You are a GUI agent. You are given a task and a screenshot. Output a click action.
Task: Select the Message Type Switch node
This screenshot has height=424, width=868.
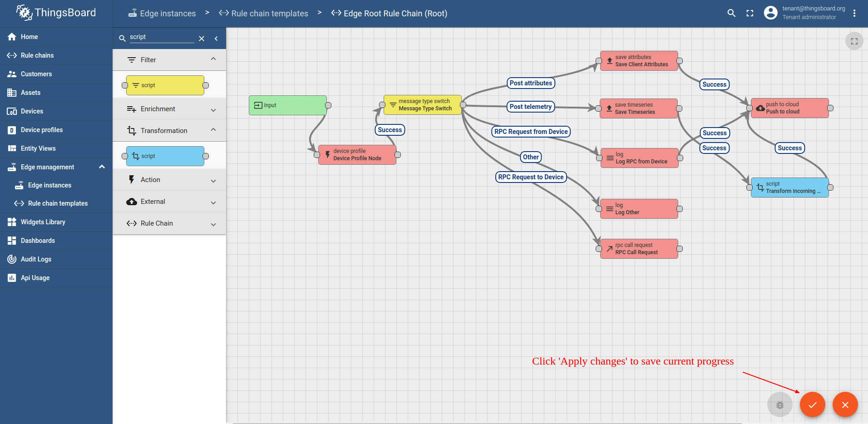click(x=423, y=105)
